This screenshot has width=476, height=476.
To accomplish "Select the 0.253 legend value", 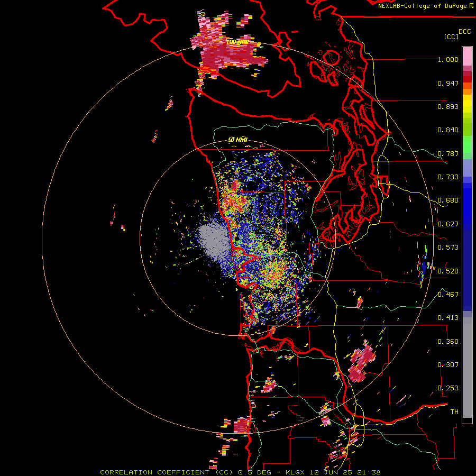I will [448, 388].
